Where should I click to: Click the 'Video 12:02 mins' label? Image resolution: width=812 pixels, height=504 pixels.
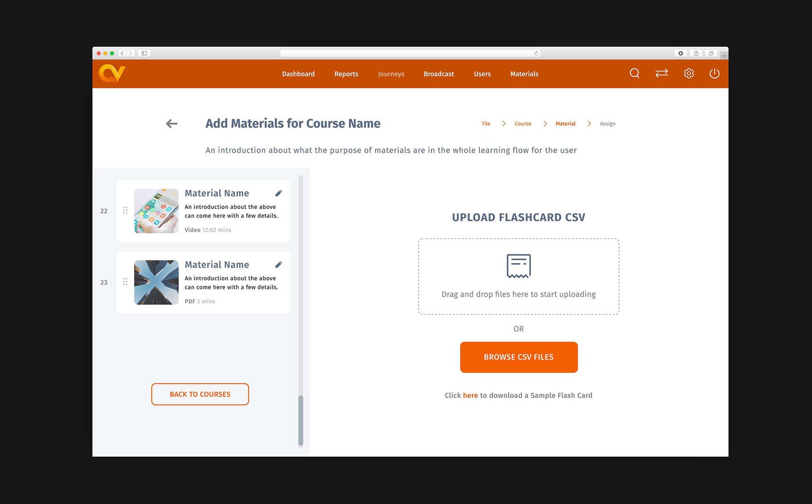[x=208, y=230]
